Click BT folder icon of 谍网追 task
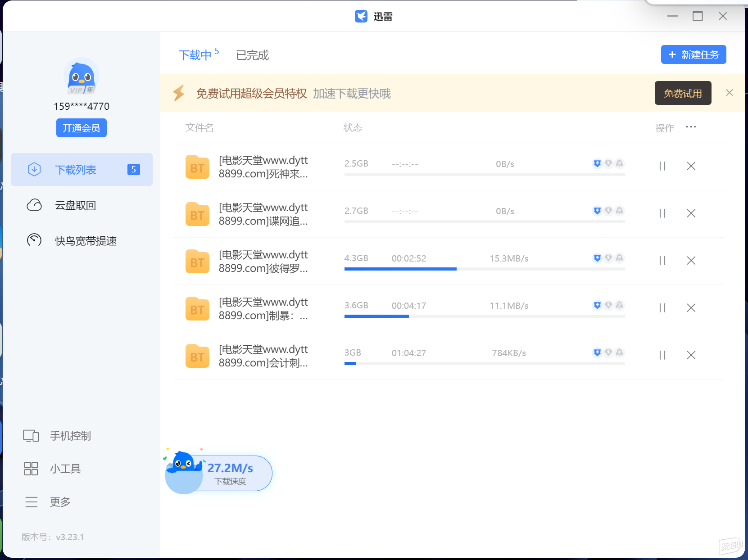748x560 pixels. tap(197, 214)
